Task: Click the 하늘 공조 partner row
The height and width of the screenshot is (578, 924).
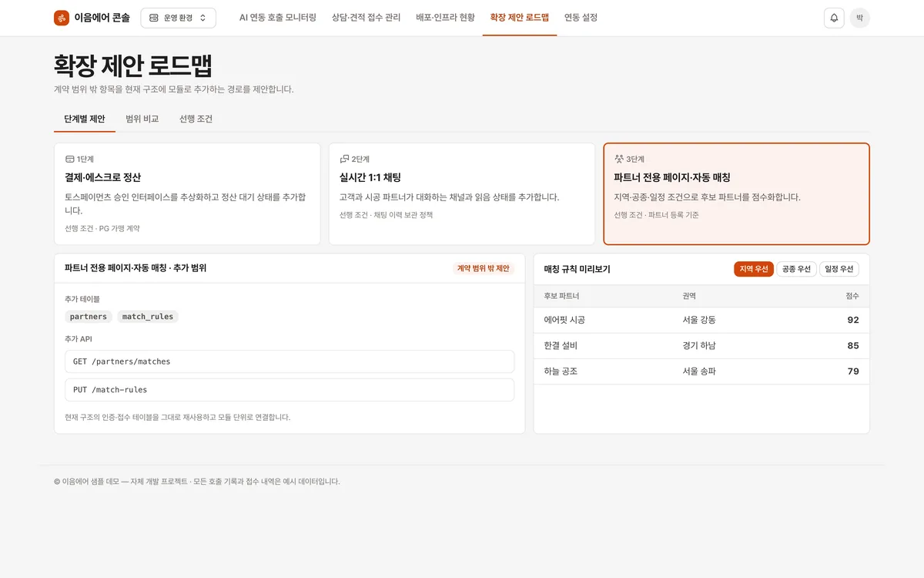Action: 701,371
